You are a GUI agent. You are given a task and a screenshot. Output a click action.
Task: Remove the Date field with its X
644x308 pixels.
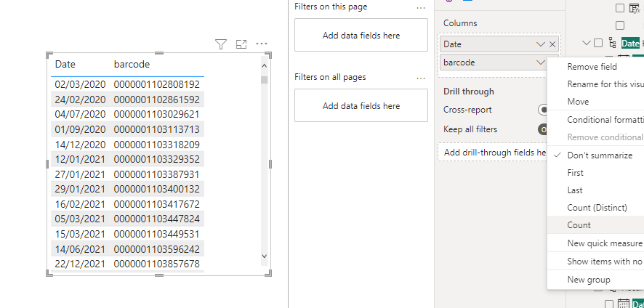(x=552, y=44)
